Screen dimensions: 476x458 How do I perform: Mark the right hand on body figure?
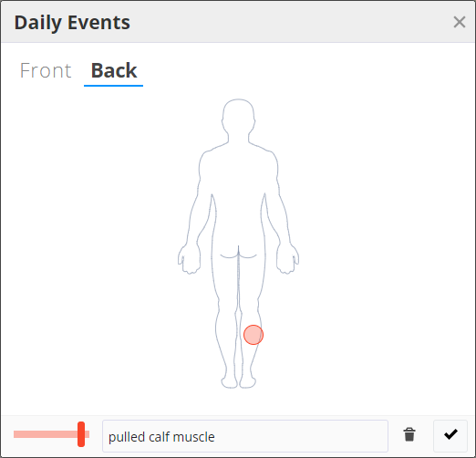(287, 258)
